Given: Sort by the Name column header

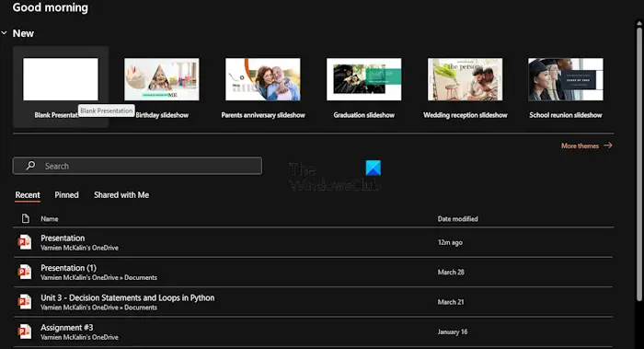Looking at the screenshot, I should click(x=50, y=219).
